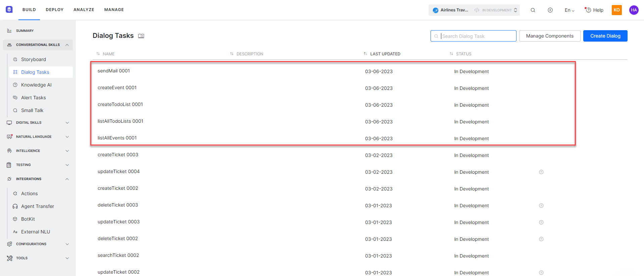Expand the Digital Skills sidebar section
Screen dimensions: 644x276
click(x=38, y=123)
